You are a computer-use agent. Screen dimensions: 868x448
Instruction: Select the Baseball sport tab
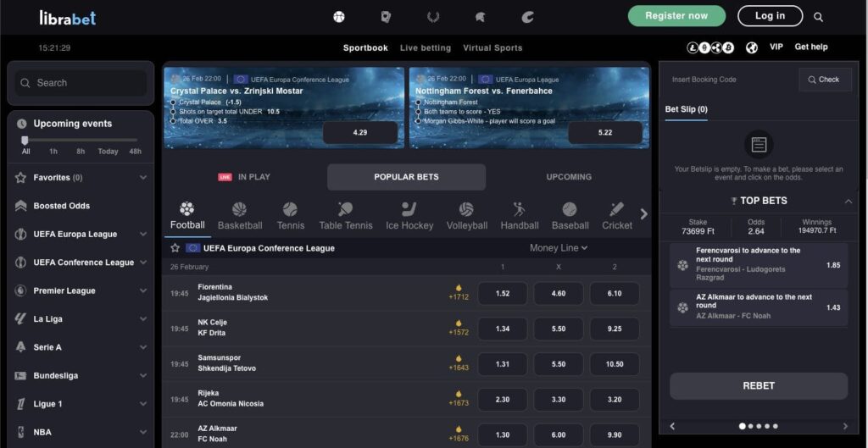point(570,216)
